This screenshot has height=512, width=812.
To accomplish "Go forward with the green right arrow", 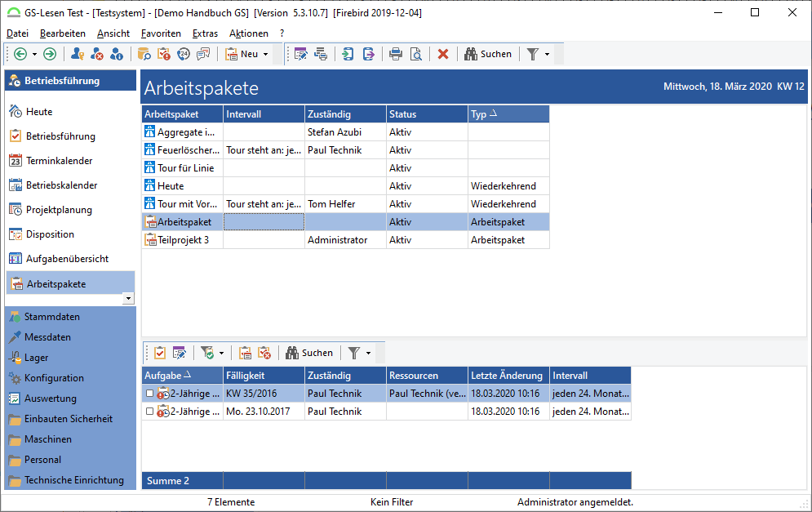I will [50, 54].
